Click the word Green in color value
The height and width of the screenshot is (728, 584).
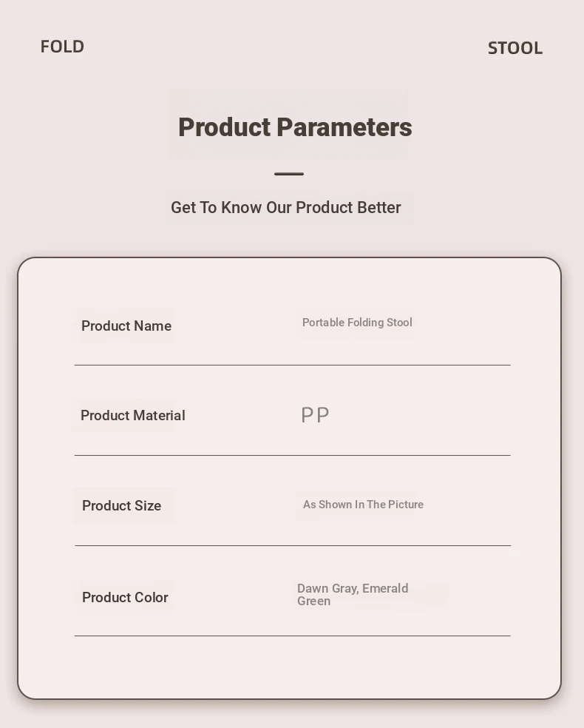click(313, 601)
